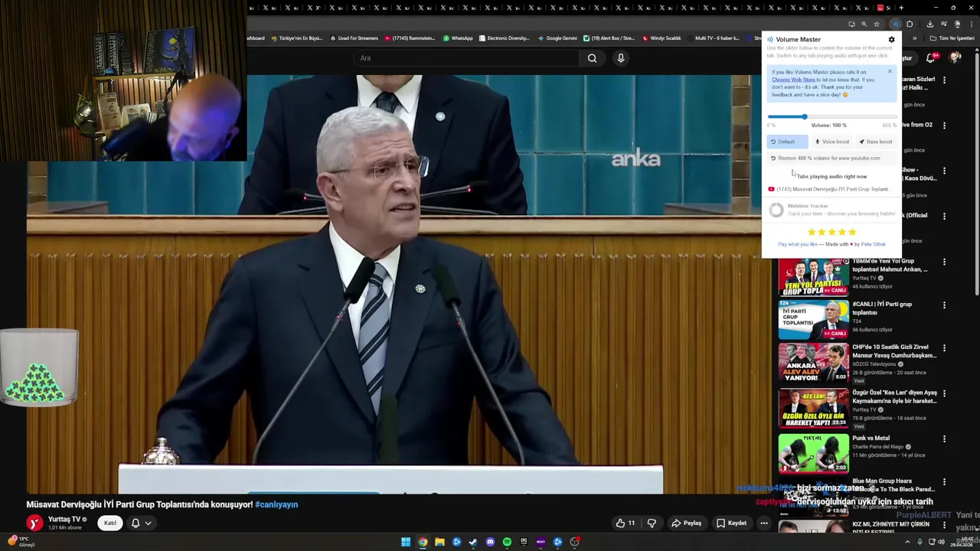Open the Electronic Diversity bookmark
Image resolution: width=980 pixels, height=551 pixels.
point(504,38)
